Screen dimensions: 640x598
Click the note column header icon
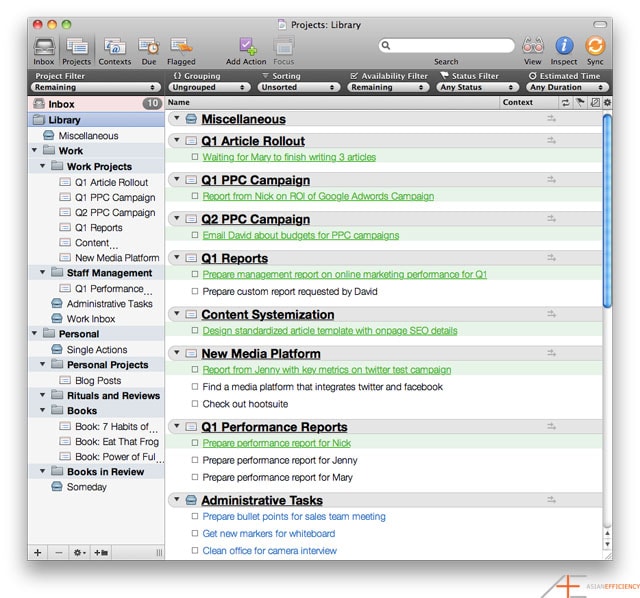click(x=595, y=102)
